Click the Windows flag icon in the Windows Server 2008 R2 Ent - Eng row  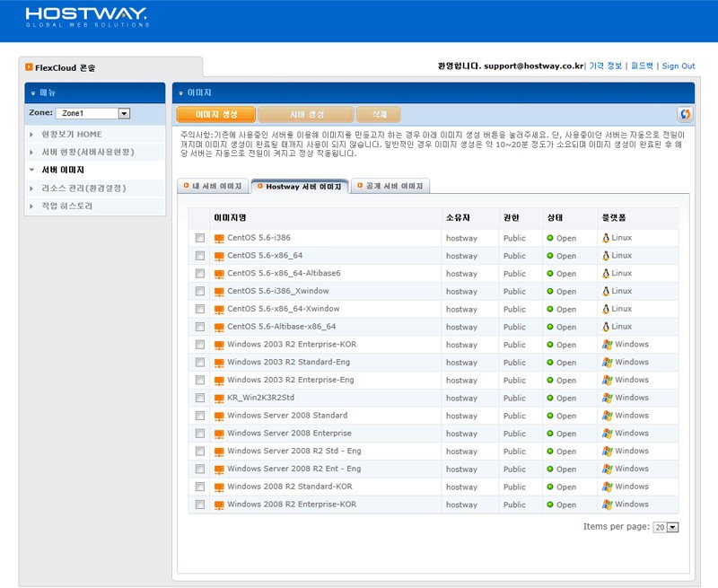608,469
